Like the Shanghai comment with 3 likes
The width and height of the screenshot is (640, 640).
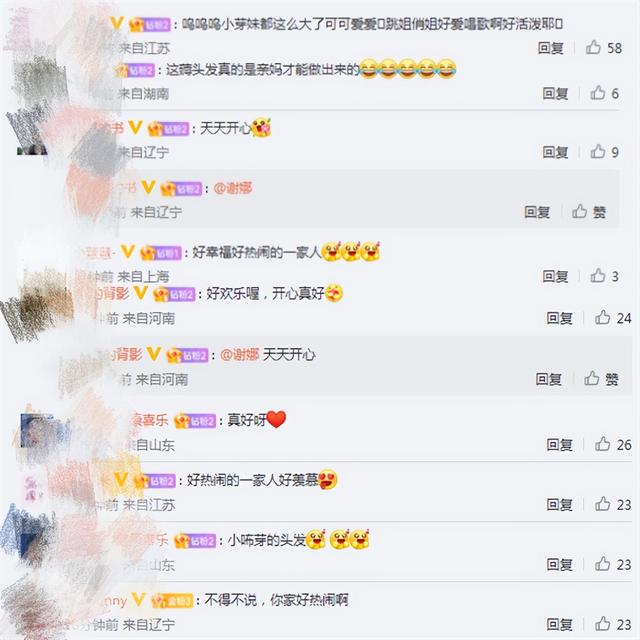pyautogui.click(x=604, y=276)
